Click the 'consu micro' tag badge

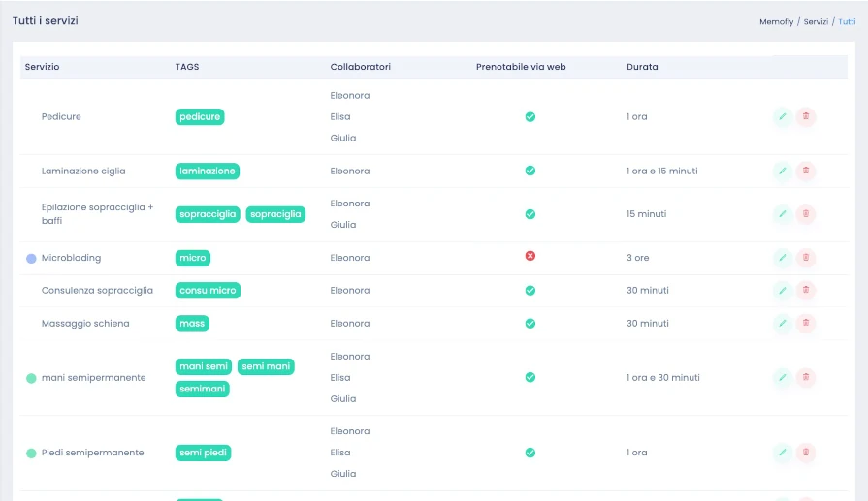coord(208,291)
